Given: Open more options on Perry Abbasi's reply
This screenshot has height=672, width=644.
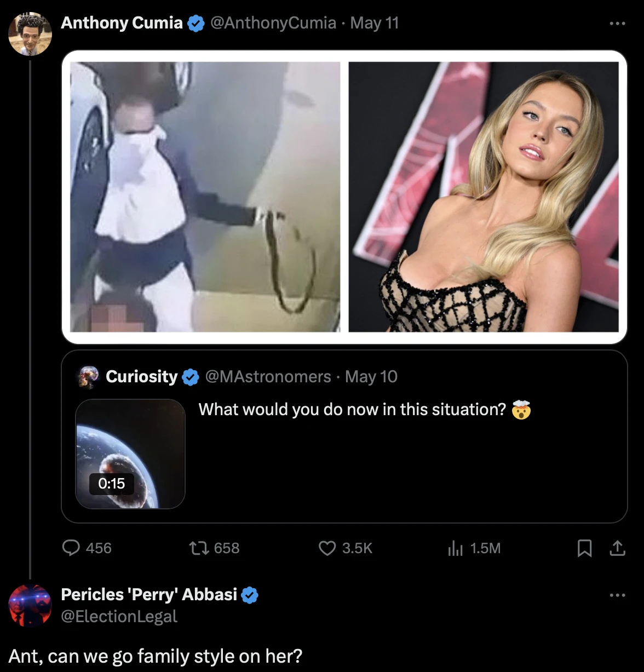Looking at the screenshot, I should click(x=617, y=595).
